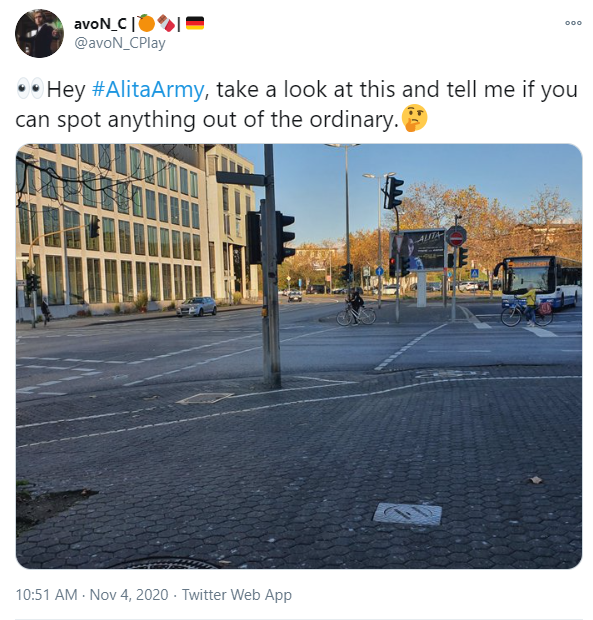This screenshot has height=620, width=593.
Task: Click the cyclist in the yellow jacket
Action: point(530,307)
